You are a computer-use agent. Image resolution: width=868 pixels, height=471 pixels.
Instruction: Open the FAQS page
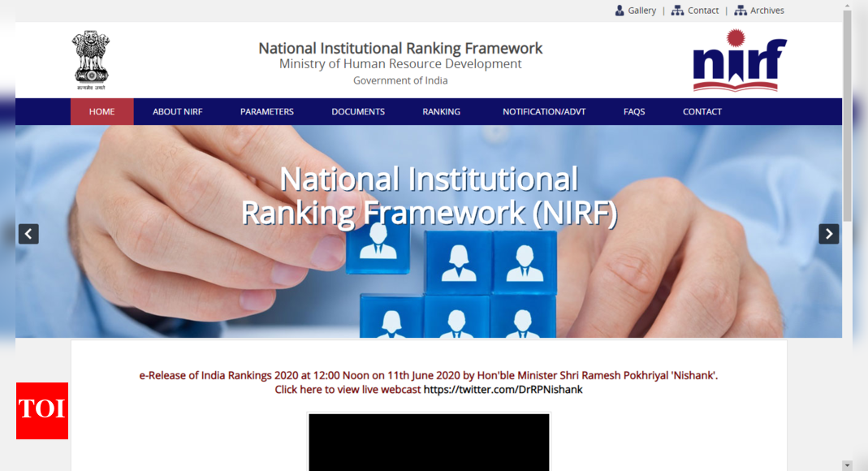point(634,112)
